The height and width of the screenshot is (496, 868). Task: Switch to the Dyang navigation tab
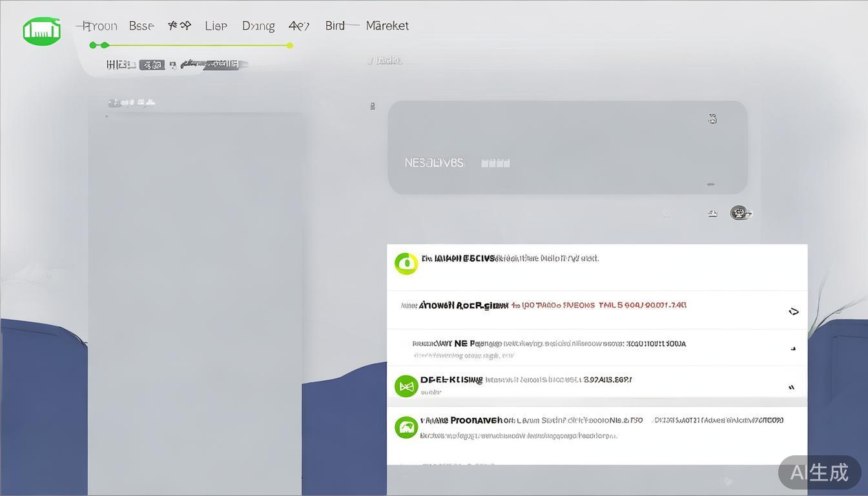(x=258, y=26)
